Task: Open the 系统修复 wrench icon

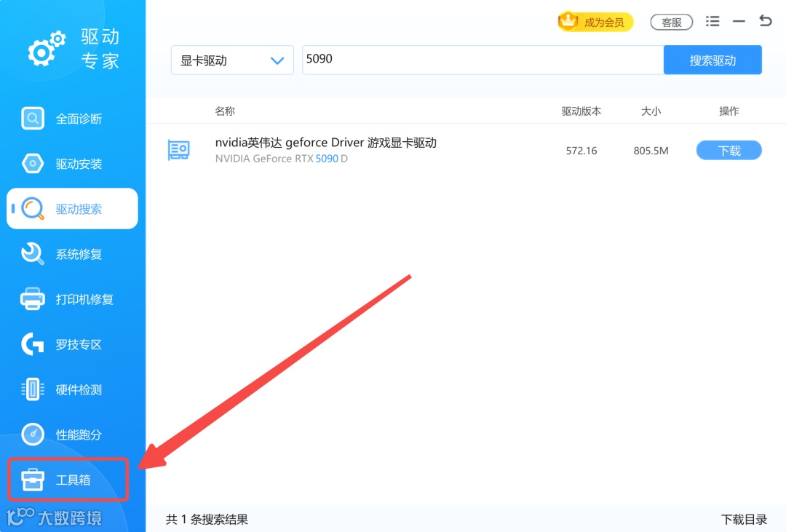Action: (x=33, y=254)
